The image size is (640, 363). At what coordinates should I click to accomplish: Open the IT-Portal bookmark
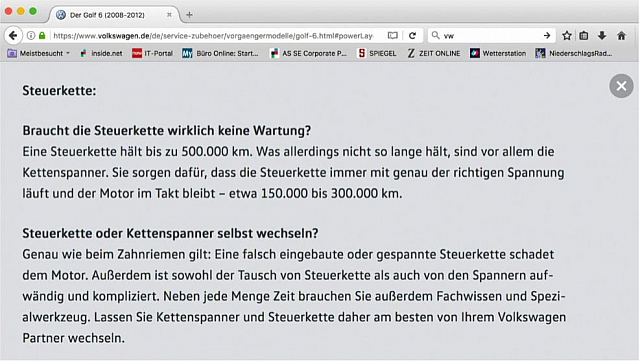[153, 53]
